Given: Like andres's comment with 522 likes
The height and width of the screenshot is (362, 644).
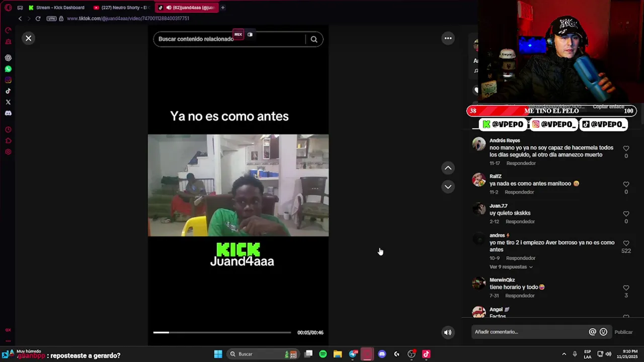Looking at the screenshot, I should tap(626, 243).
